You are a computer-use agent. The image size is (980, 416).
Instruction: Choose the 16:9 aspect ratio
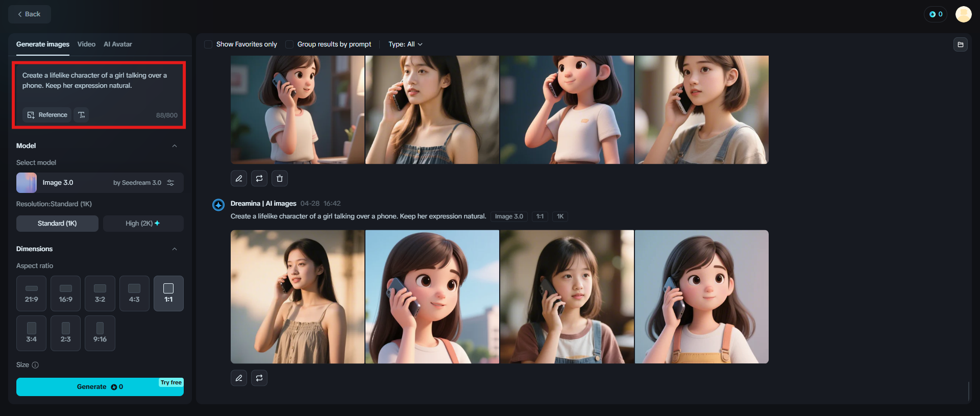click(x=65, y=293)
